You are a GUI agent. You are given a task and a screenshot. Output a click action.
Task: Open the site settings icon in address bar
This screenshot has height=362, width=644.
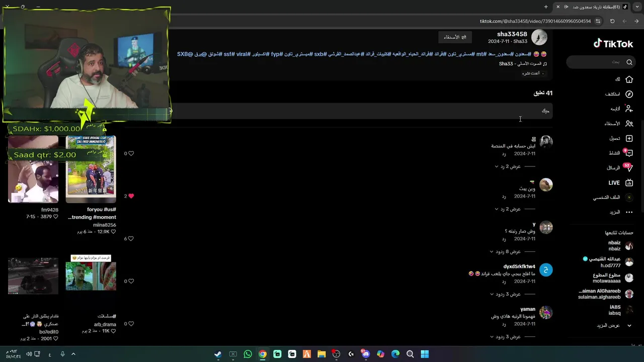(x=598, y=21)
